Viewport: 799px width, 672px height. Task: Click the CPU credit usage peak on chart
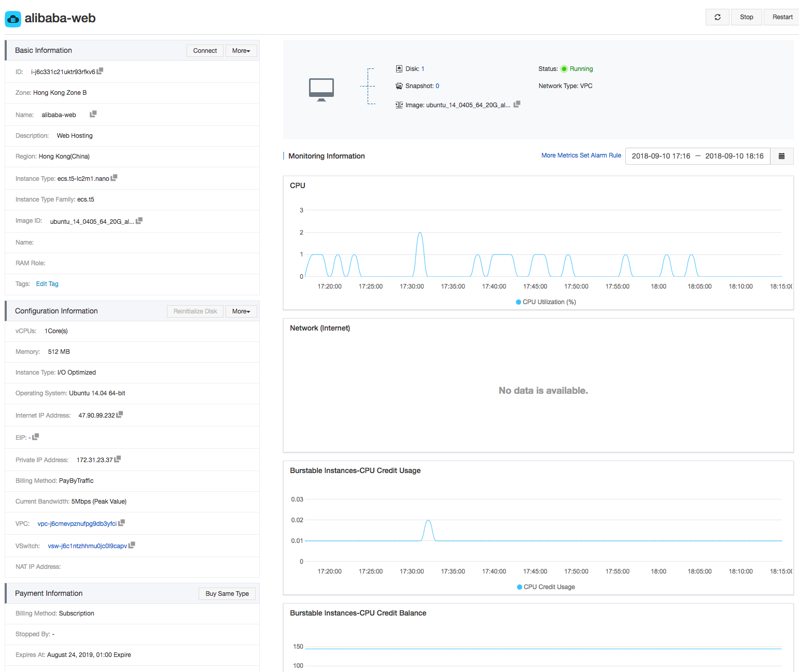coord(428,521)
